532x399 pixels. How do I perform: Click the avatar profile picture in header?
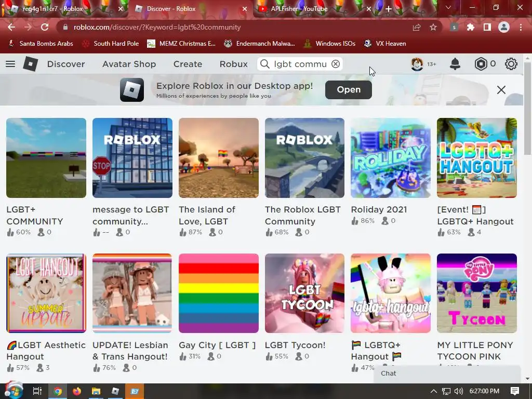point(417,64)
